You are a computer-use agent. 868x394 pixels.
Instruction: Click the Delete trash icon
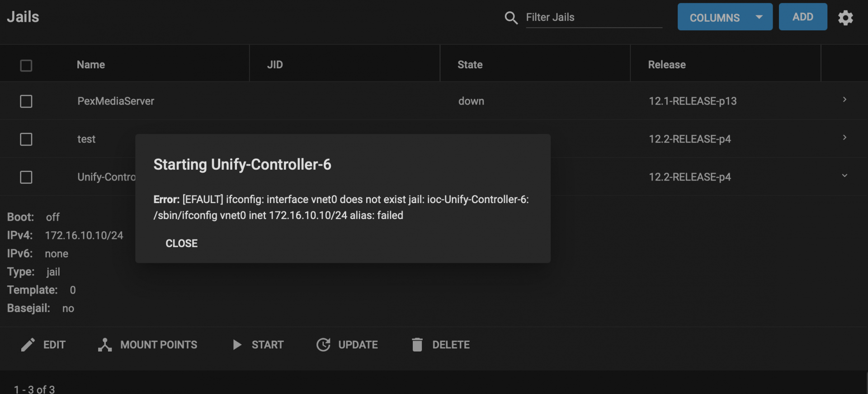(x=417, y=345)
